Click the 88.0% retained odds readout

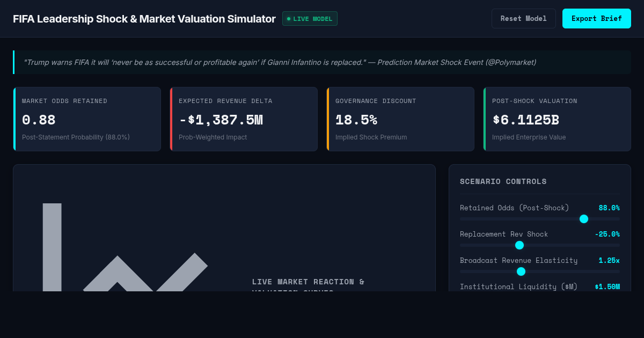[x=609, y=208]
